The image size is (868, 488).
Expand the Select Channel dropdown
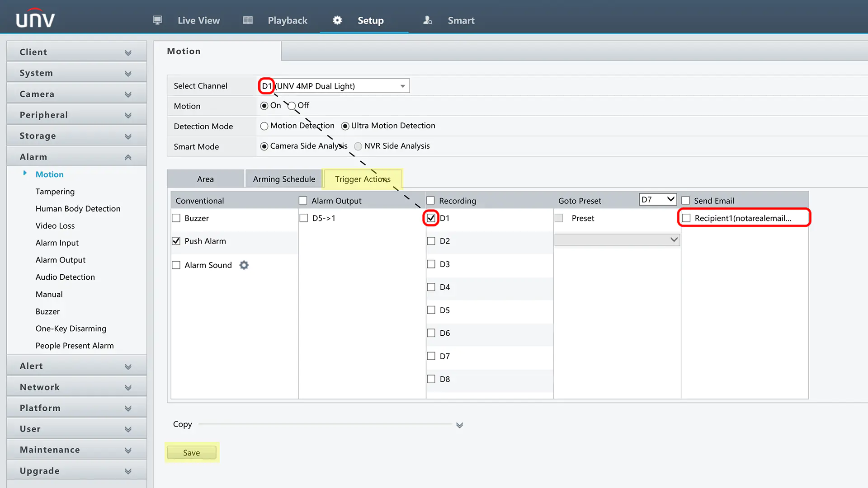[x=402, y=85]
